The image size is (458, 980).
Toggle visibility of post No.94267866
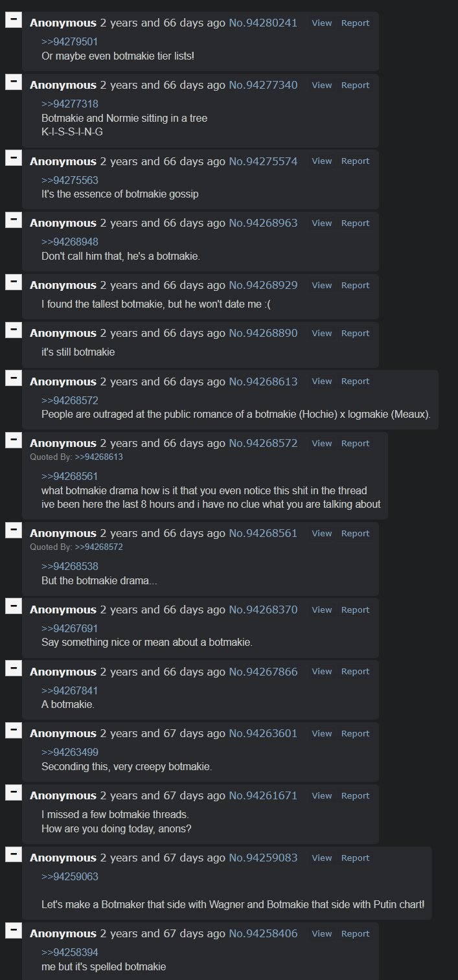pos(14,669)
